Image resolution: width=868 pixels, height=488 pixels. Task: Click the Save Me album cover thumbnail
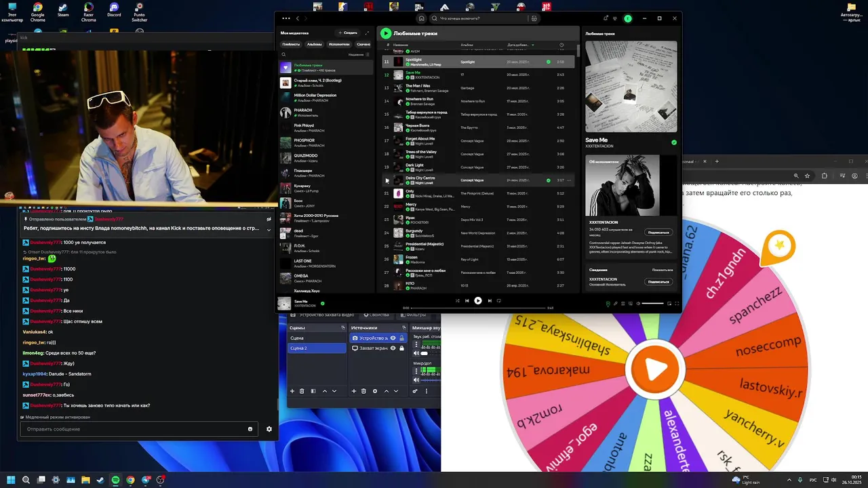click(x=283, y=304)
